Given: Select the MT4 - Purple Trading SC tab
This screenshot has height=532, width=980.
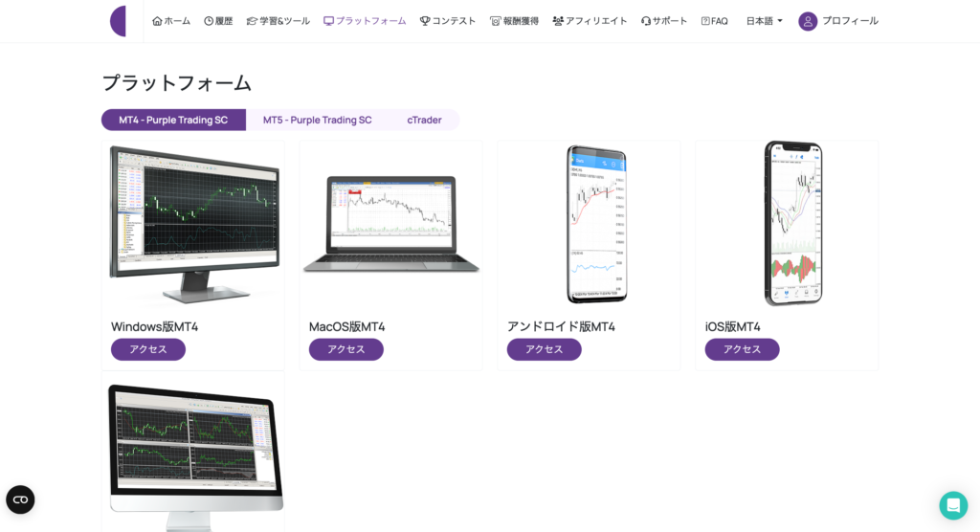Looking at the screenshot, I should point(173,120).
